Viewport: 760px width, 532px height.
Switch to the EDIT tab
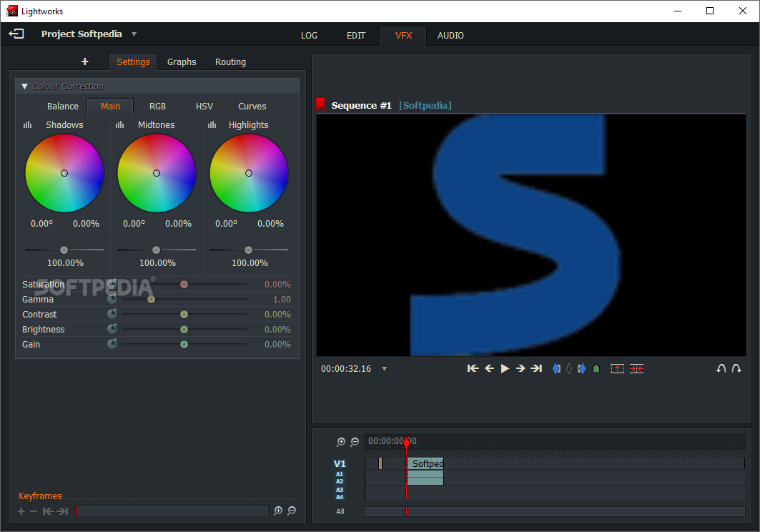point(356,36)
